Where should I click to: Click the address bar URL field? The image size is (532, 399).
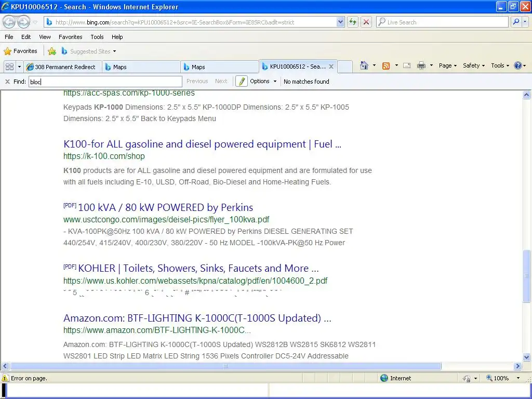click(x=191, y=22)
